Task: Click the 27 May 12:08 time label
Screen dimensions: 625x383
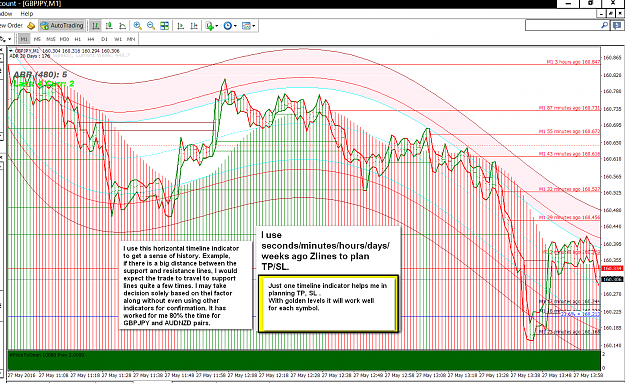Action: tap(242, 375)
